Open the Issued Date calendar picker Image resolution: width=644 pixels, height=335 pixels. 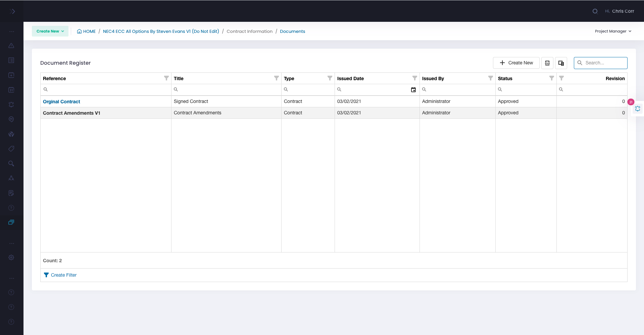tap(413, 90)
